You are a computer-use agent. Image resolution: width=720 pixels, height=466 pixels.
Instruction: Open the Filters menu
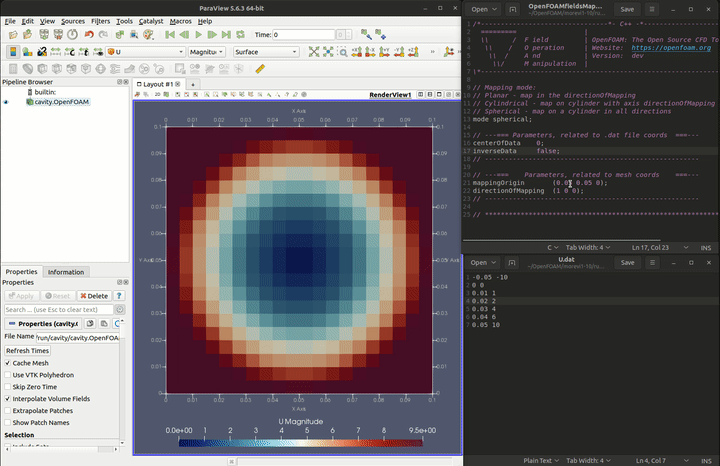(100, 21)
